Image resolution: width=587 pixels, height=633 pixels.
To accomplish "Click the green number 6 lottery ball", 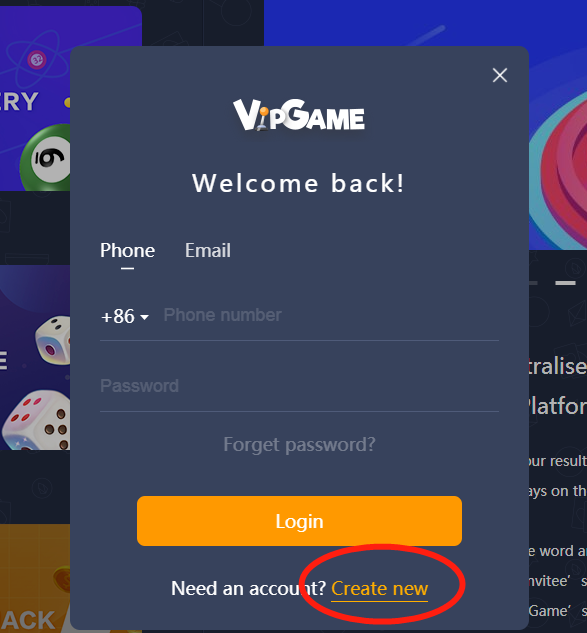I will [x=45, y=158].
